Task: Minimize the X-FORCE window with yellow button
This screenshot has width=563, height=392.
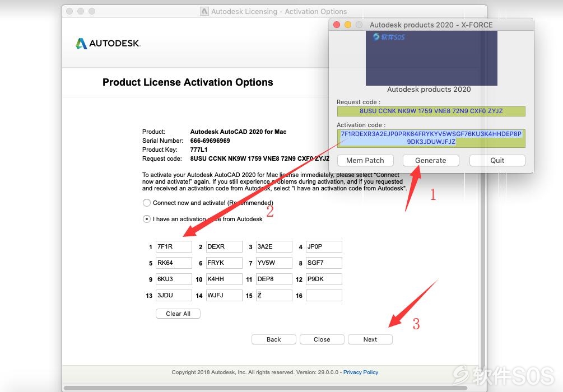Action: pyautogui.click(x=347, y=25)
